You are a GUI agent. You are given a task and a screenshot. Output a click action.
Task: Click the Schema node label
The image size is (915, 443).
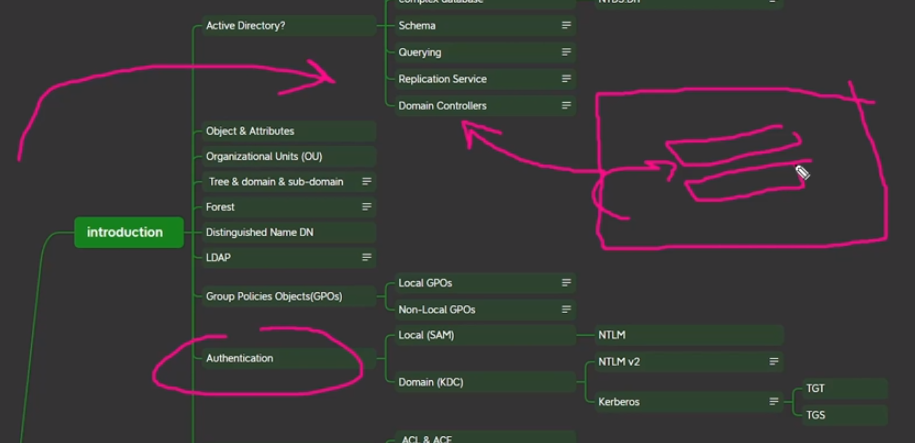[x=417, y=26]
